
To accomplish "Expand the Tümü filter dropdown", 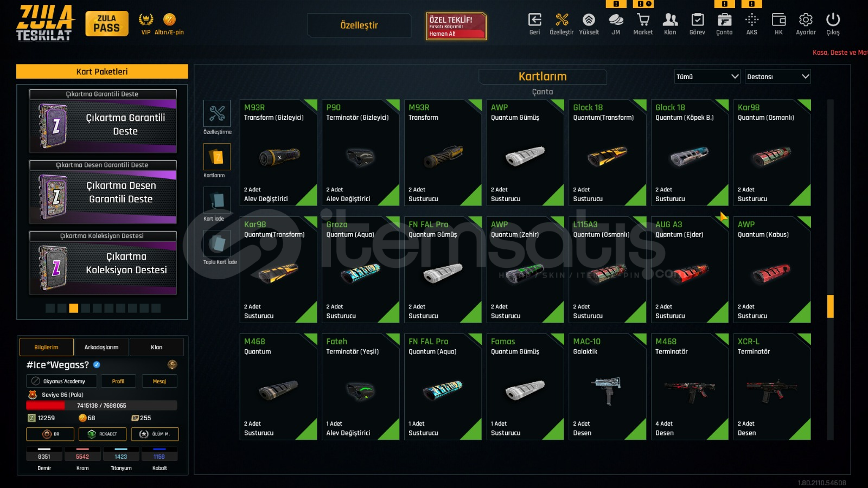I will [x=707, y=76].
